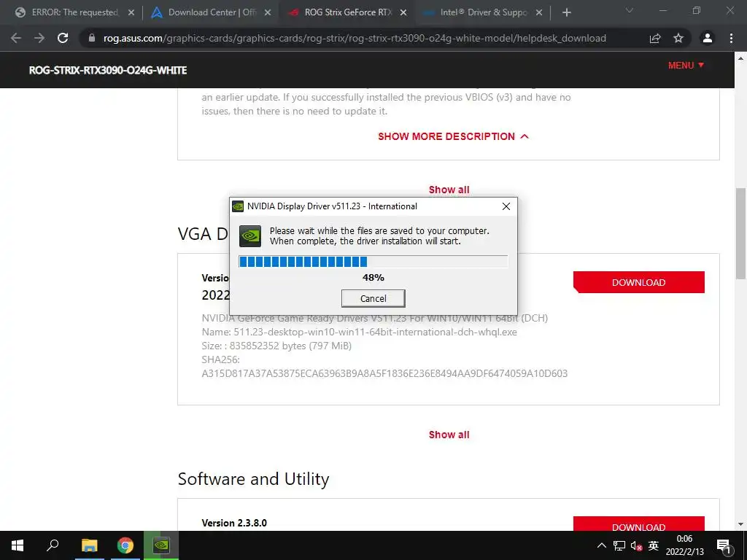Open the notification center icon
This screenshot has height=560, width=747.
[x=724, y=545]
